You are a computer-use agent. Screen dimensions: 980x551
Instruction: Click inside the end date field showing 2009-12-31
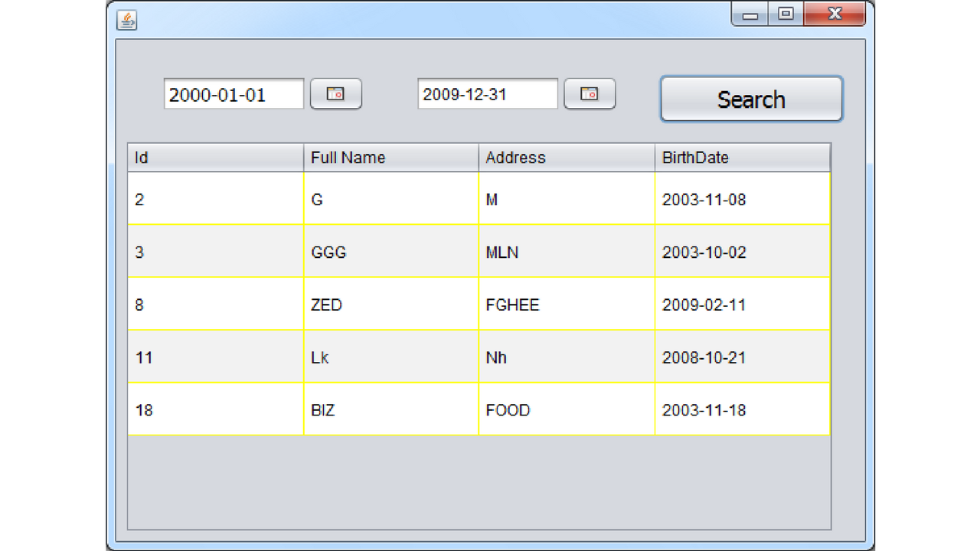click(487, 93)
